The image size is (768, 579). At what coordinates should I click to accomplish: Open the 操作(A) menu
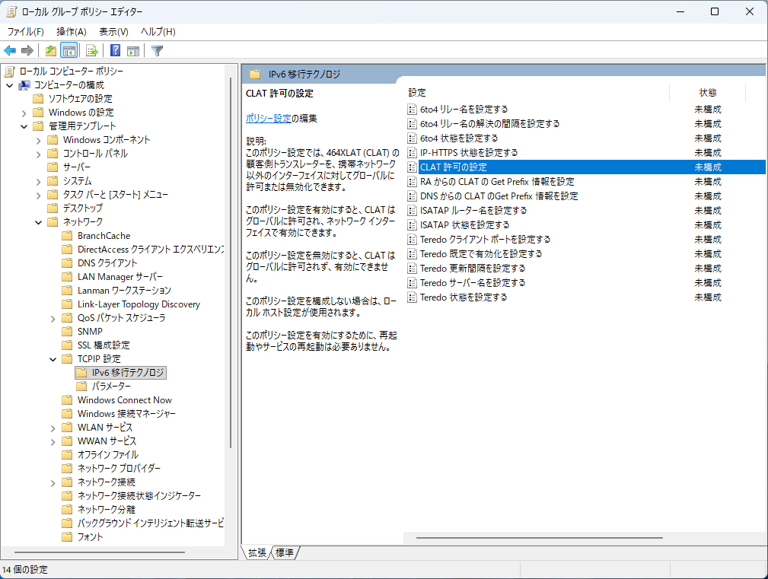click(71, 32)
